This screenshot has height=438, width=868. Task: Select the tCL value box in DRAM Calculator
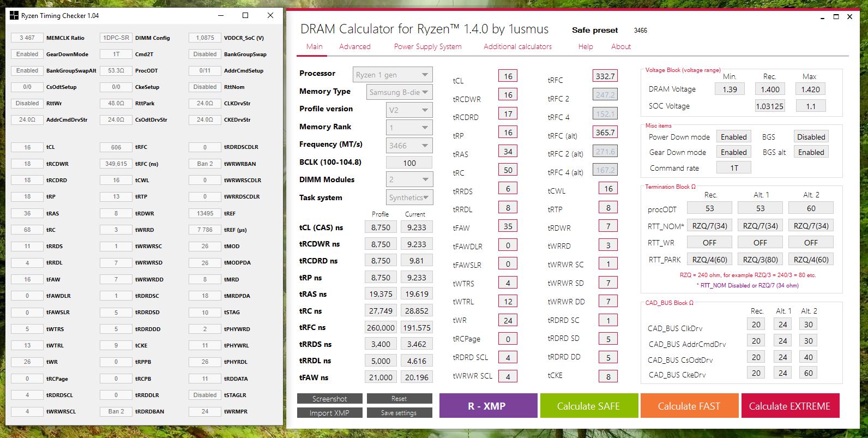pos(508,76)
